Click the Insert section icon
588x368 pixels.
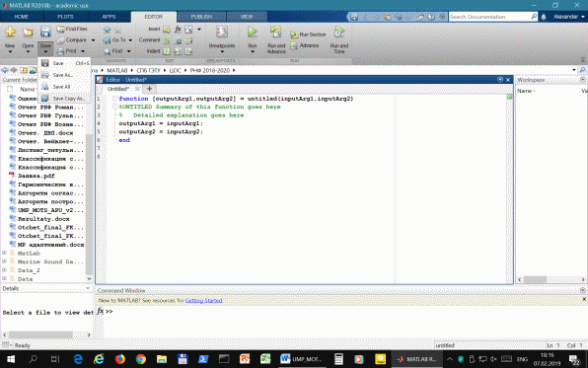tap(167, 29)
